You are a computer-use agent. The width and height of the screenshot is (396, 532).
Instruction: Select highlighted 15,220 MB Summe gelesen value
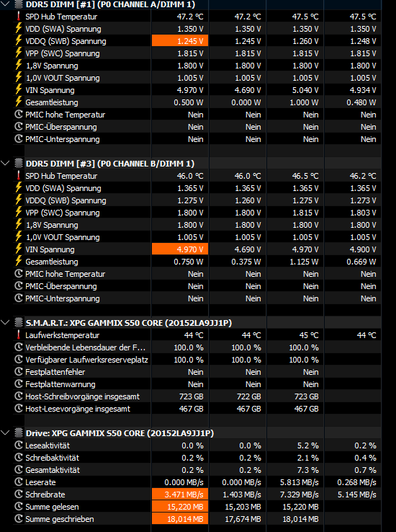coord(180,507)
